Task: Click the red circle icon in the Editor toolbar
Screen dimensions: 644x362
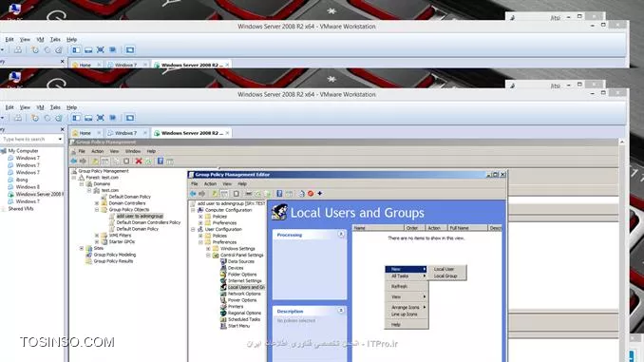Action: coord(311,194)
